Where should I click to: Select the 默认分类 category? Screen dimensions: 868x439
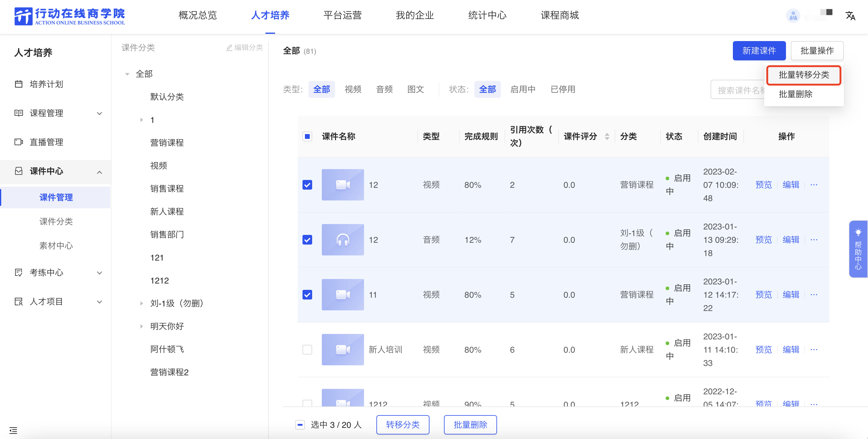point(167,97)
